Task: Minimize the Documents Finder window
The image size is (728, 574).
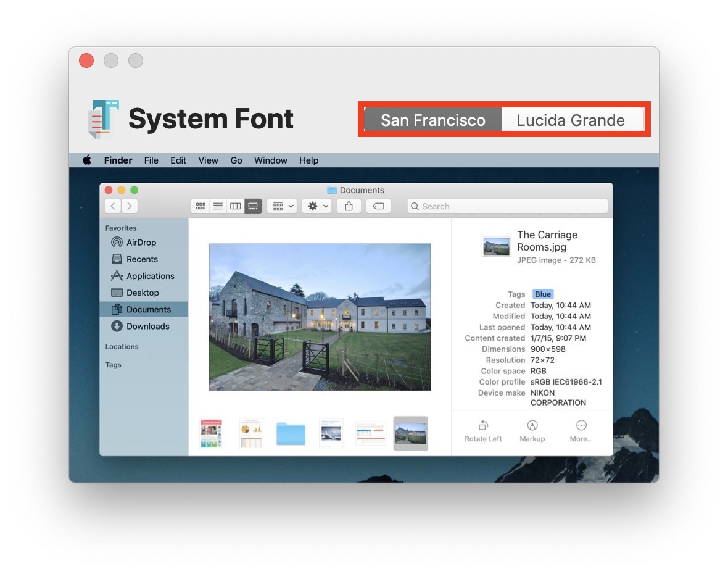Action: pyautogui.click(x=122, y=190)
